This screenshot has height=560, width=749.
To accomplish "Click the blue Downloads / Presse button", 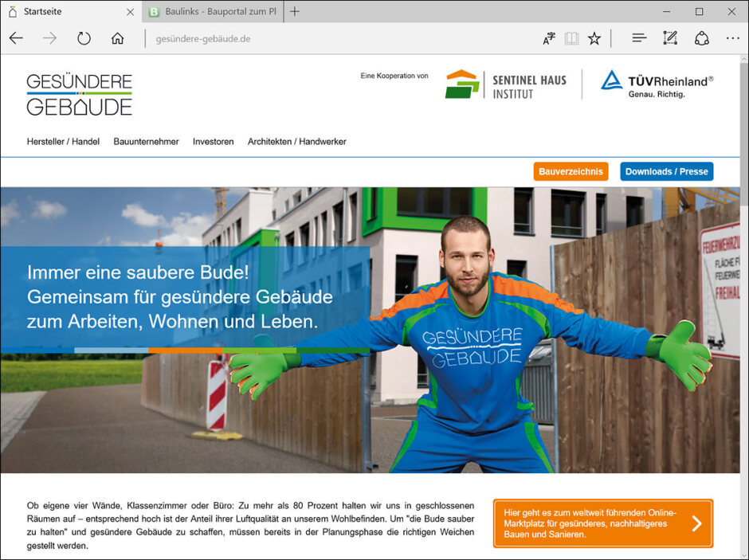I will pos(666,171).
